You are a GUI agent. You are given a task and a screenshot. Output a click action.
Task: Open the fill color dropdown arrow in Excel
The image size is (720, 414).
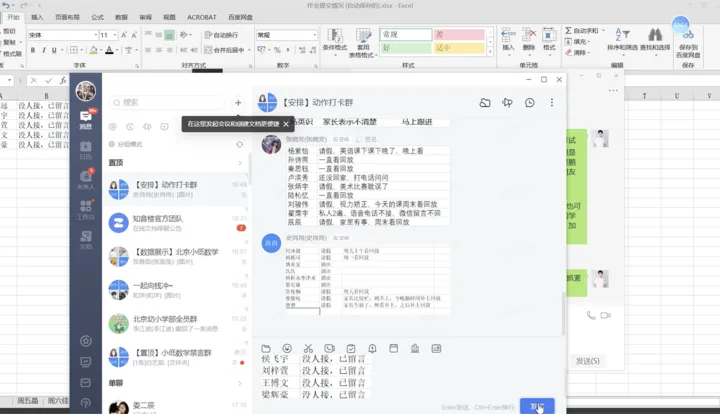[x=101, y=50]
